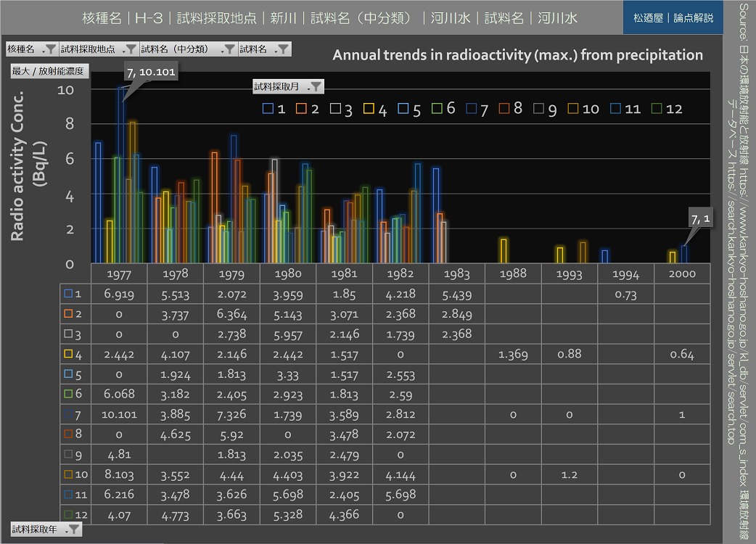Click data table row key for series 5
The width and height of the screenshot is (756, 544).
pyautogui.click(x=73, y=374)
